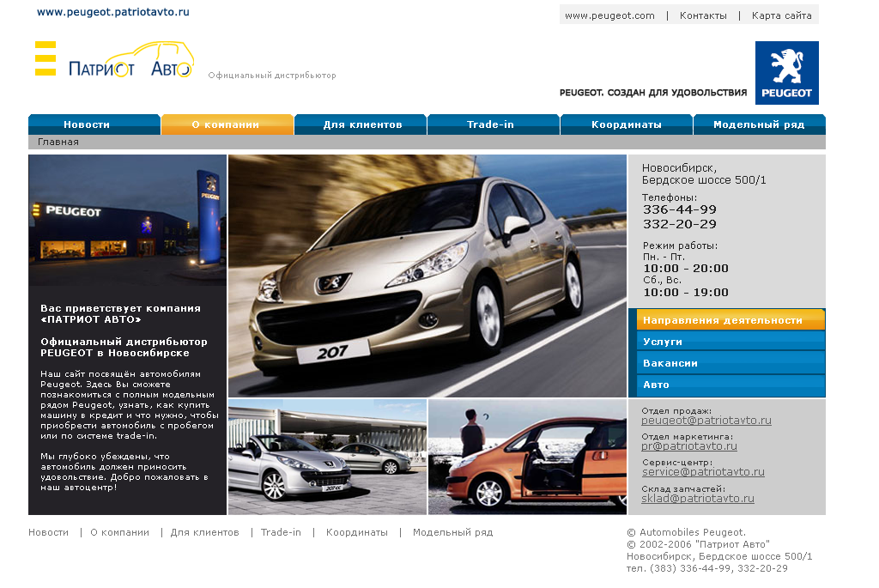Go to Для клиентов tab
879x588 pixels.
(x=361, y=124)
